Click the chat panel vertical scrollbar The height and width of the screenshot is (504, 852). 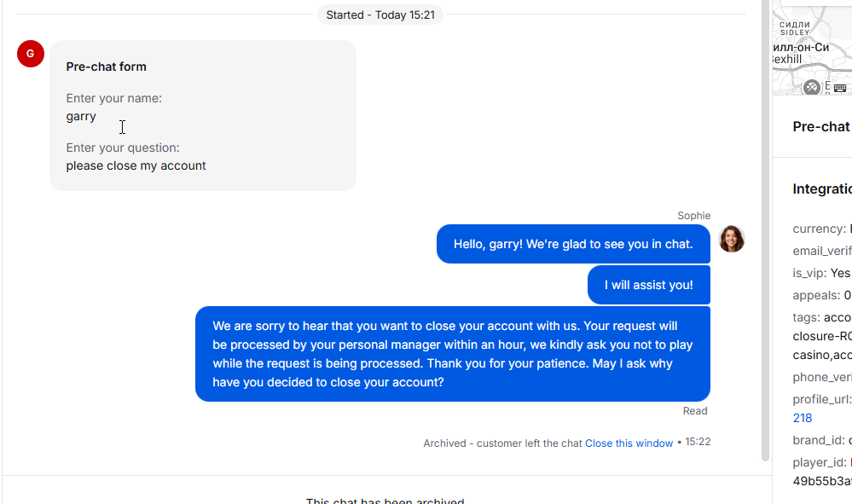tap(765, 231)
